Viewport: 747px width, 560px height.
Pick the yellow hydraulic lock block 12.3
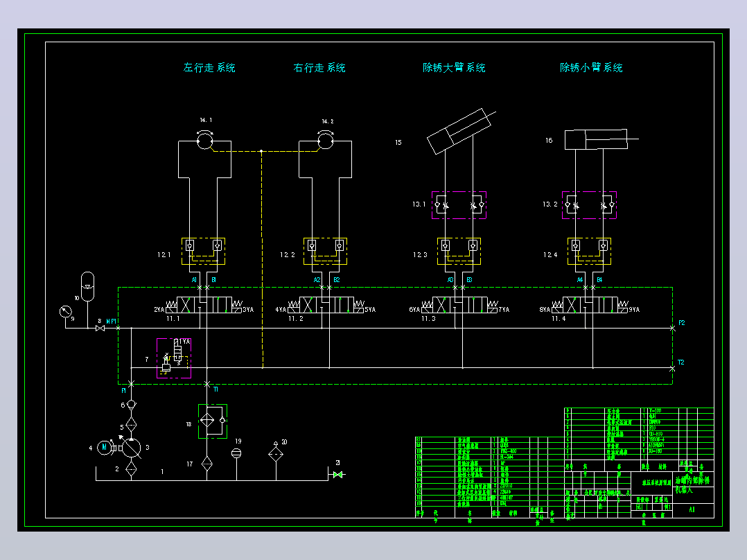(459, 251)
